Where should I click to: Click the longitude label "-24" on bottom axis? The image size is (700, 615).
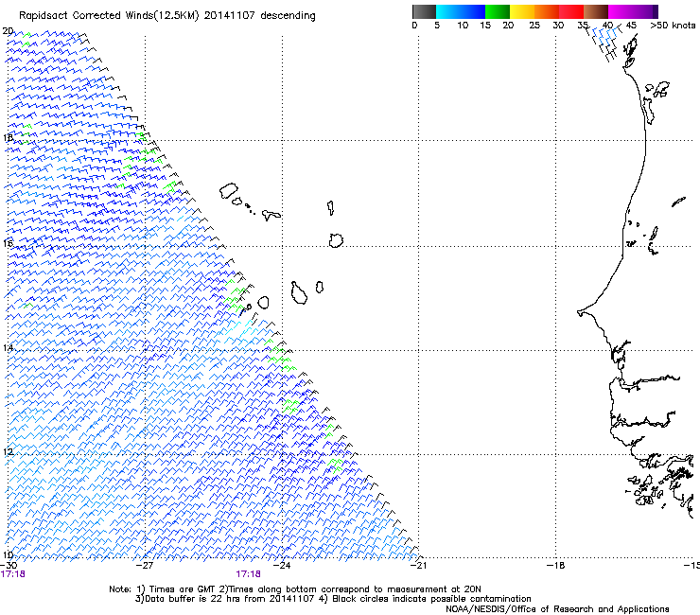point(282,566)
